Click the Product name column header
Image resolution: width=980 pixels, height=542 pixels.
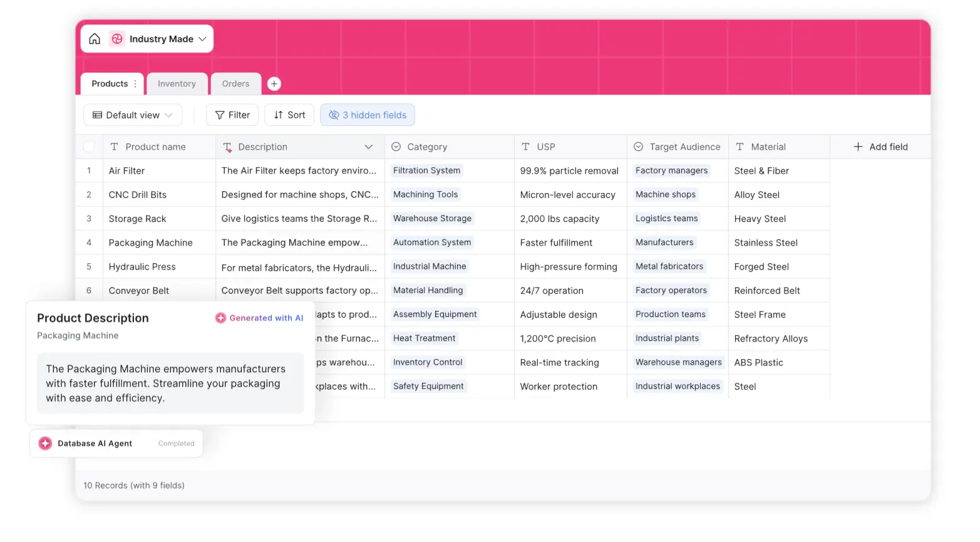[160, 147]
